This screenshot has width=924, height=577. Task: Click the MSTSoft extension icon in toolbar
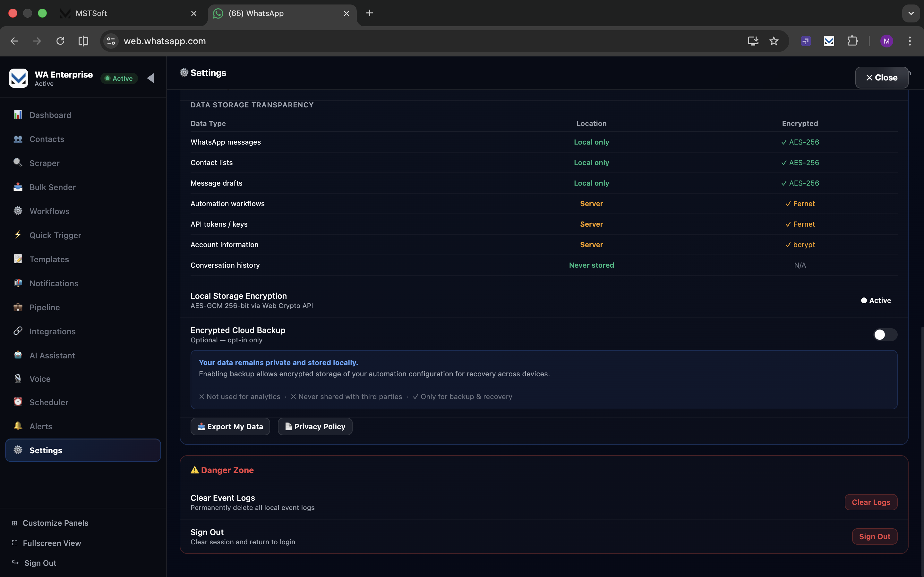click(828, 41)
